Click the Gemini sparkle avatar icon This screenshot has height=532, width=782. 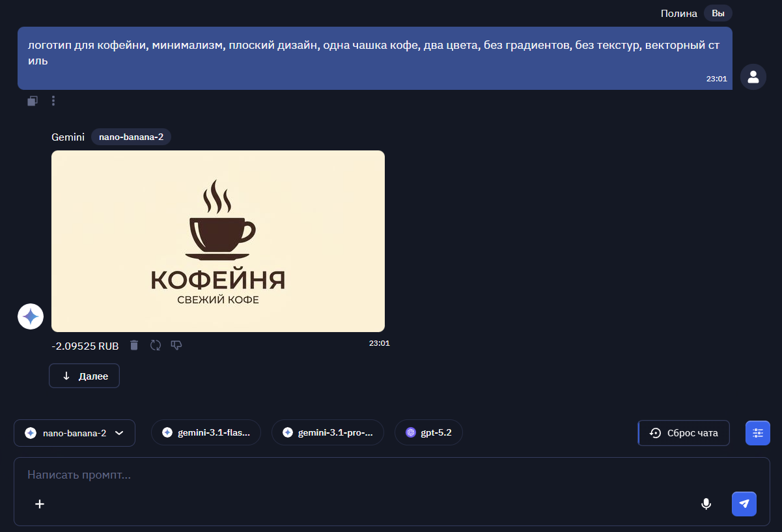pyautogui.click(x=31, y=316)
